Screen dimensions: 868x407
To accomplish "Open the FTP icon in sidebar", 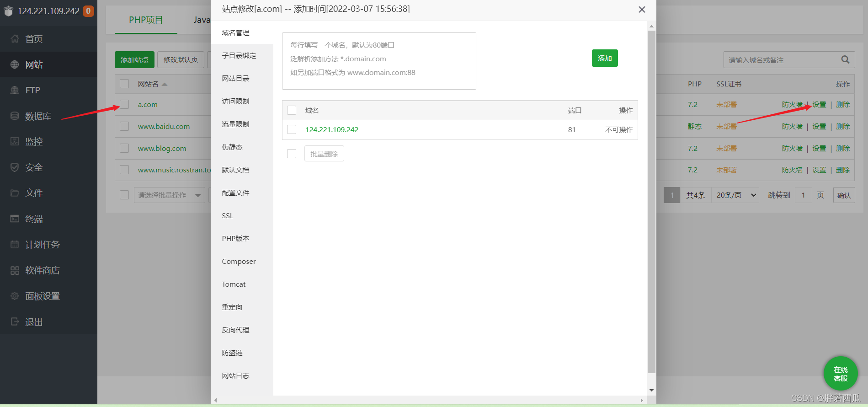I will tap(15, 90).
